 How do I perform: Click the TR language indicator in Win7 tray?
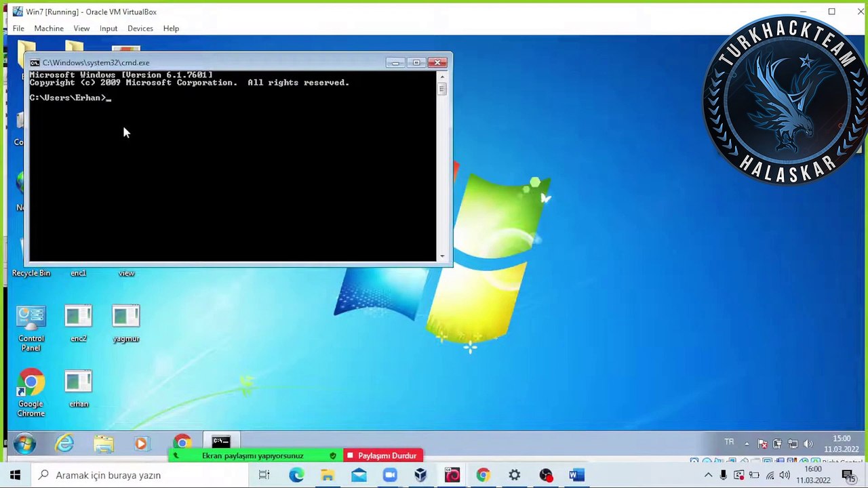click(729, 442)
